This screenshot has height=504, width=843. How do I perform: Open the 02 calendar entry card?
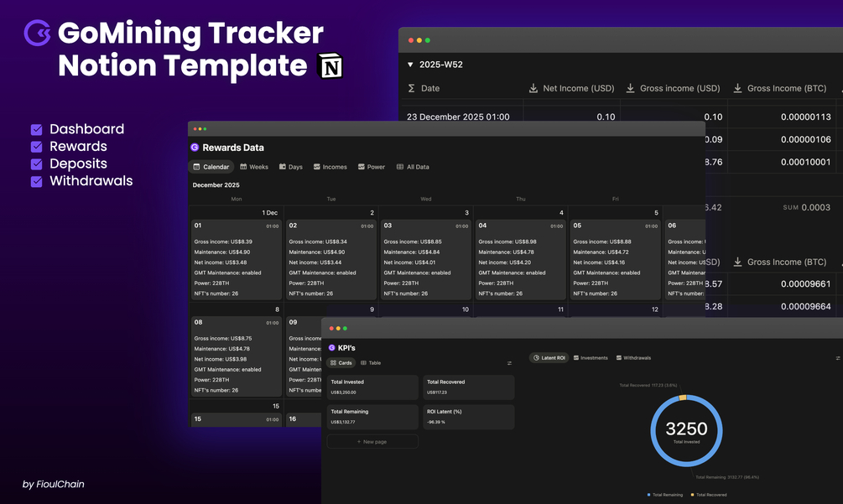[x=330, y=259]
